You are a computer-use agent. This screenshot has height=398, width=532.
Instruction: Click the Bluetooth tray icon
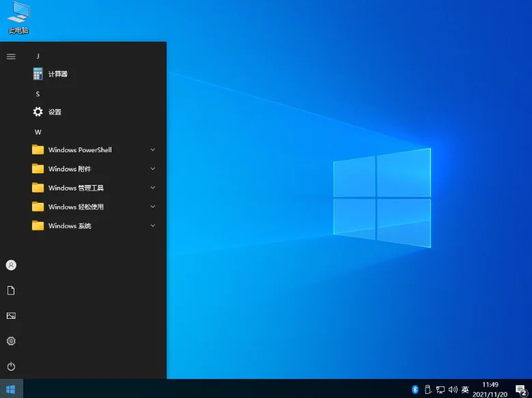tap(415, 389)
